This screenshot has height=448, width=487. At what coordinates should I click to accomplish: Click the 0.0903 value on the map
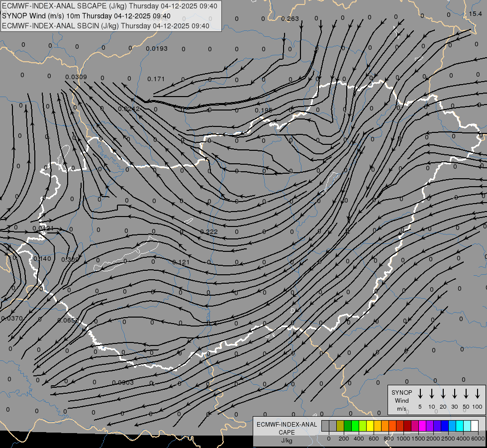(123, 382)
